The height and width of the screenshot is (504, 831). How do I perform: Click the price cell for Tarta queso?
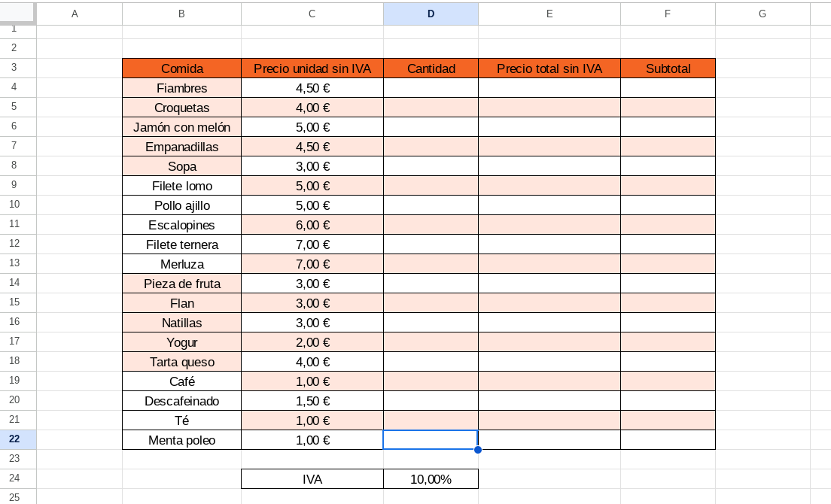312,362
